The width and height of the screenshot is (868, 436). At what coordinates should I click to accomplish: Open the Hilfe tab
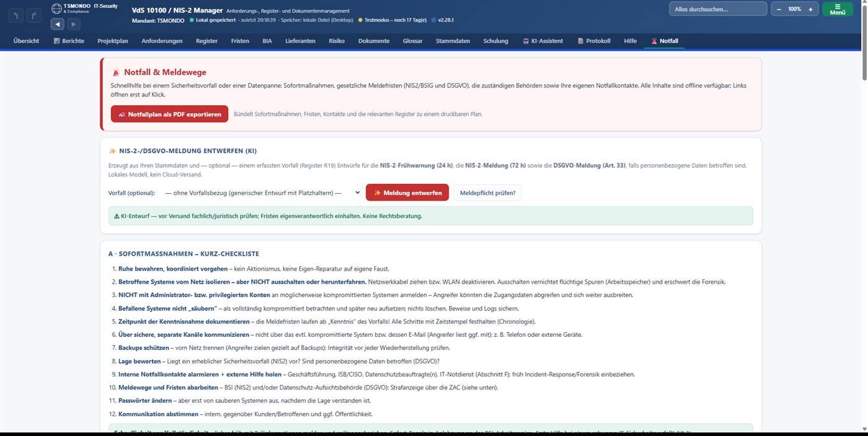pyautogui.click(x=630, y=41)
